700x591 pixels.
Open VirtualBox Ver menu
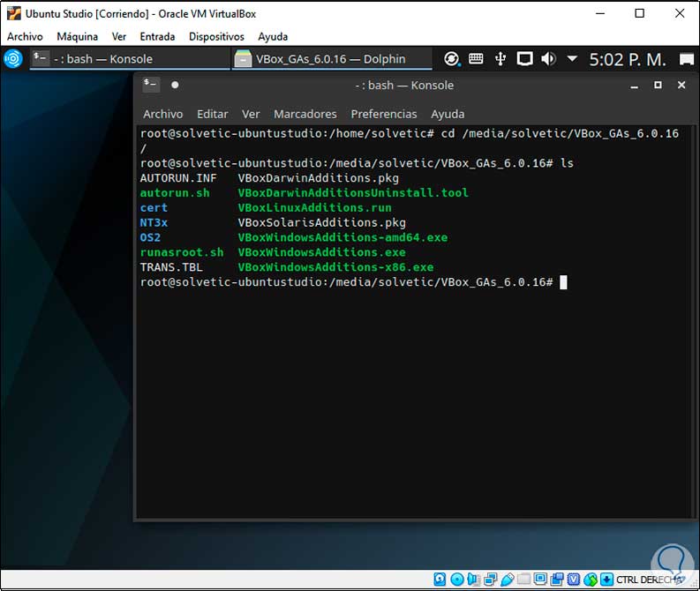119,36
